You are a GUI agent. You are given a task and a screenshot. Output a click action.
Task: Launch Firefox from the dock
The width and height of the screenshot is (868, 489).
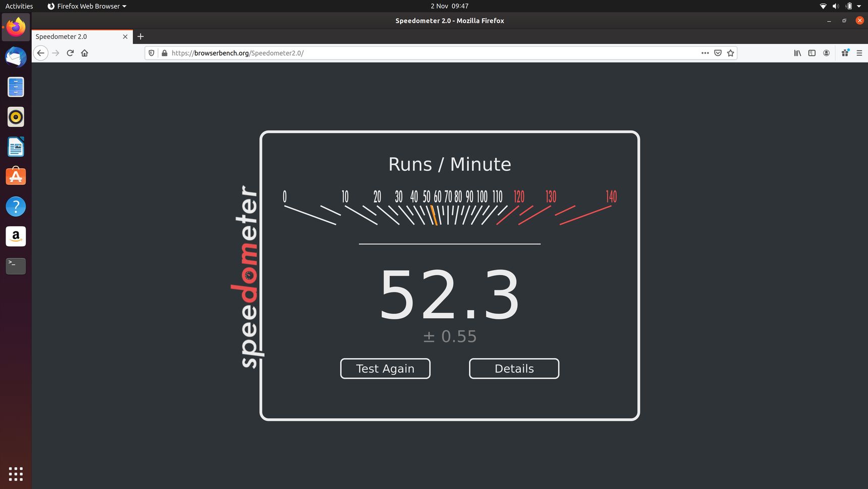point(16,27)
